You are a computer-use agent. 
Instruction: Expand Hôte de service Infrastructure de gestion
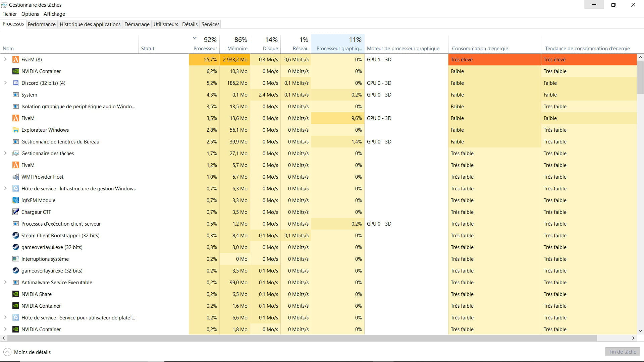(5, 188)
